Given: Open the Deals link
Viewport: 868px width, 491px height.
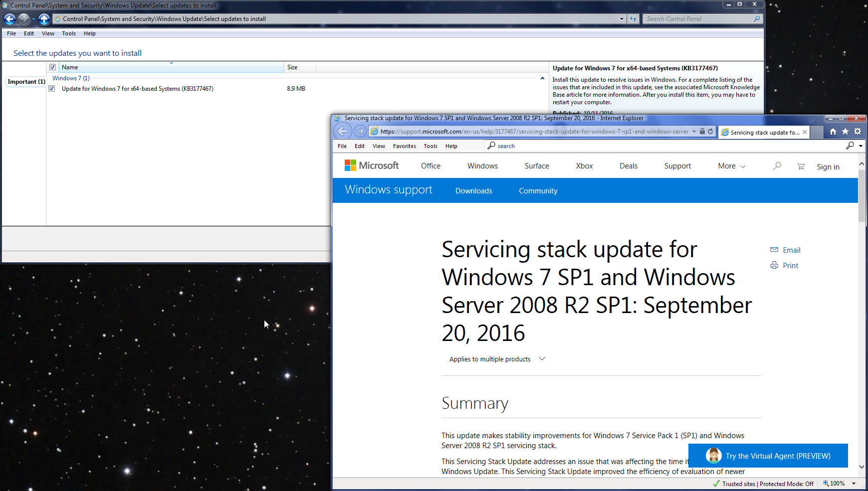Looking at the screenshot, I should pyautogui.click(x=629, y=166).
